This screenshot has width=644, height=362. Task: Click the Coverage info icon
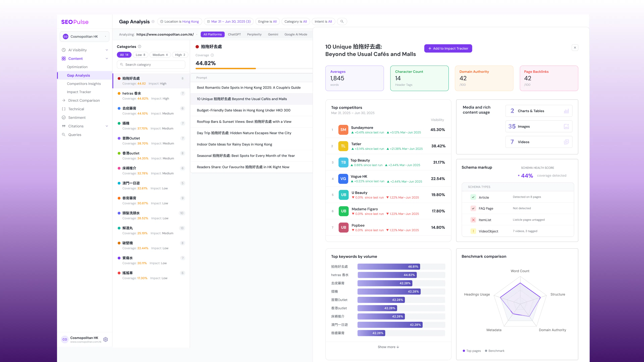click(x=212, y=55)
